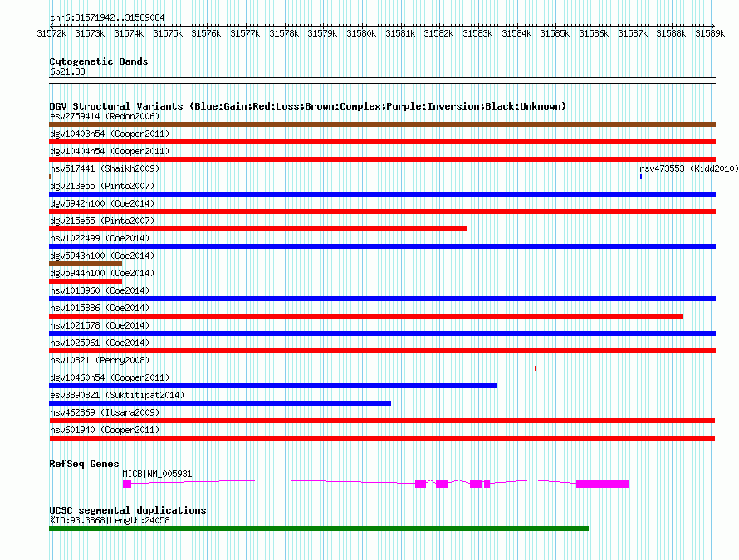Select the %ID:93.3868|Length:24058 label
Screen dimensions: 739x560
click(110, 520)
